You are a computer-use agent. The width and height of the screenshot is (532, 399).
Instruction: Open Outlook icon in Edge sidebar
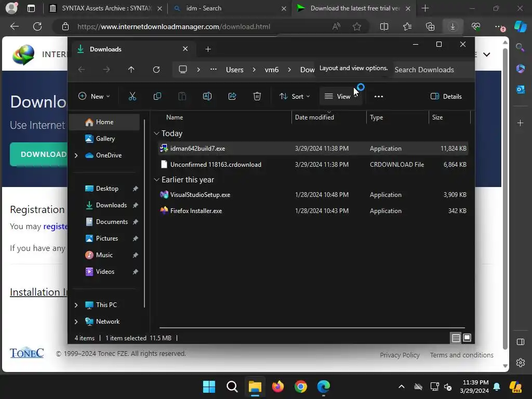521,89
